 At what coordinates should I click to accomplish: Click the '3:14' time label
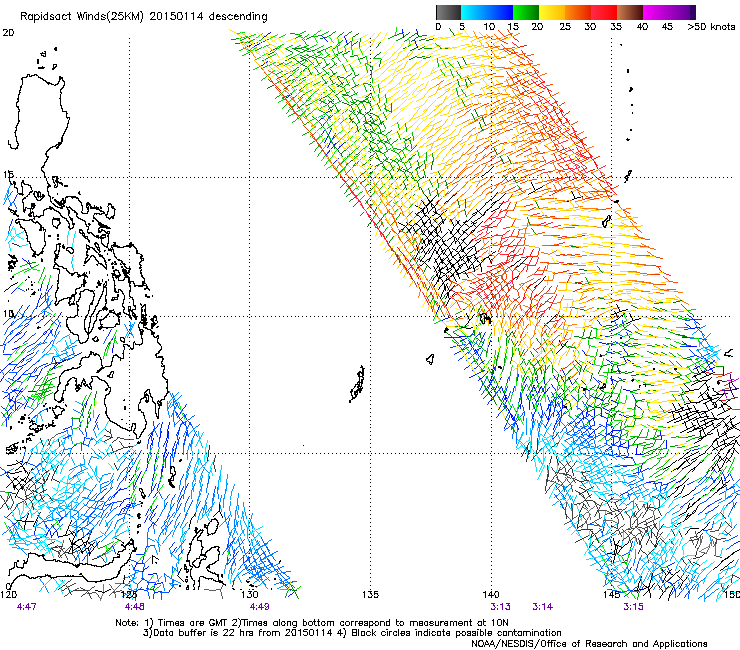click(543, 607)
